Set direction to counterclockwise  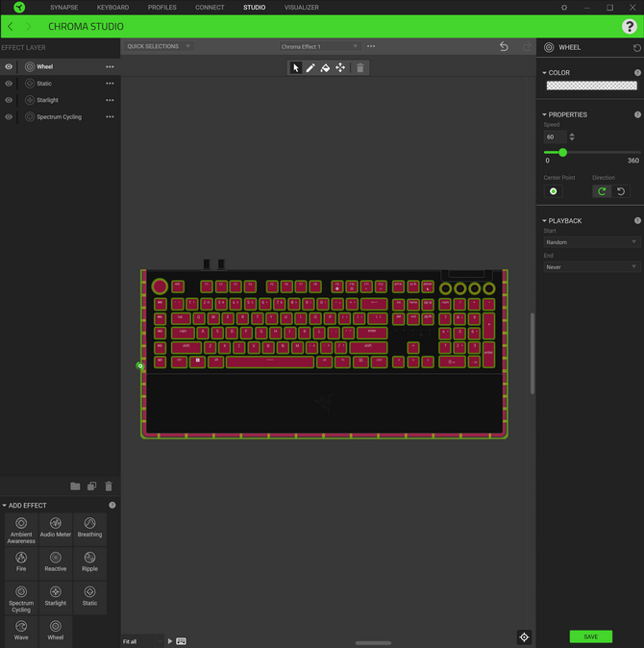coord(621,191)
